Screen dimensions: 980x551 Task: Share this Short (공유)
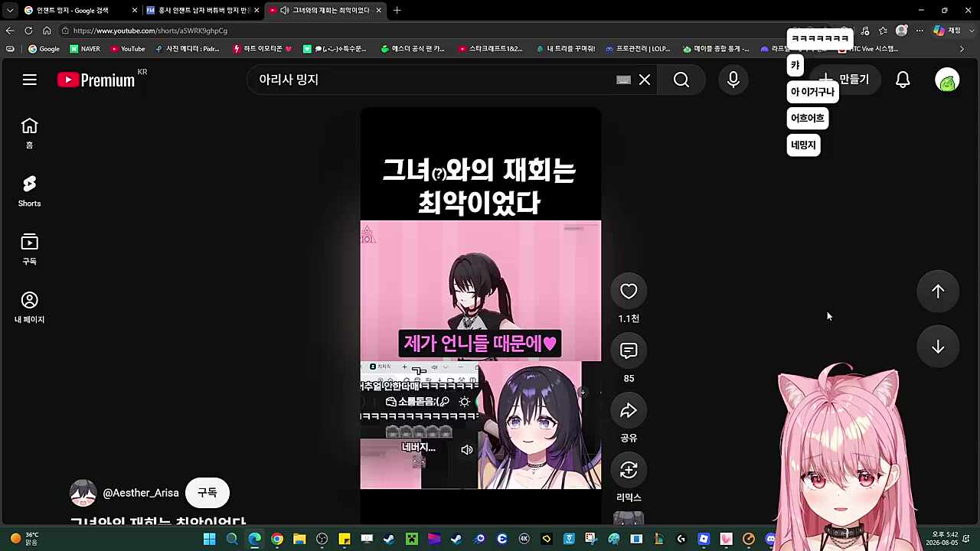point(629,411)
